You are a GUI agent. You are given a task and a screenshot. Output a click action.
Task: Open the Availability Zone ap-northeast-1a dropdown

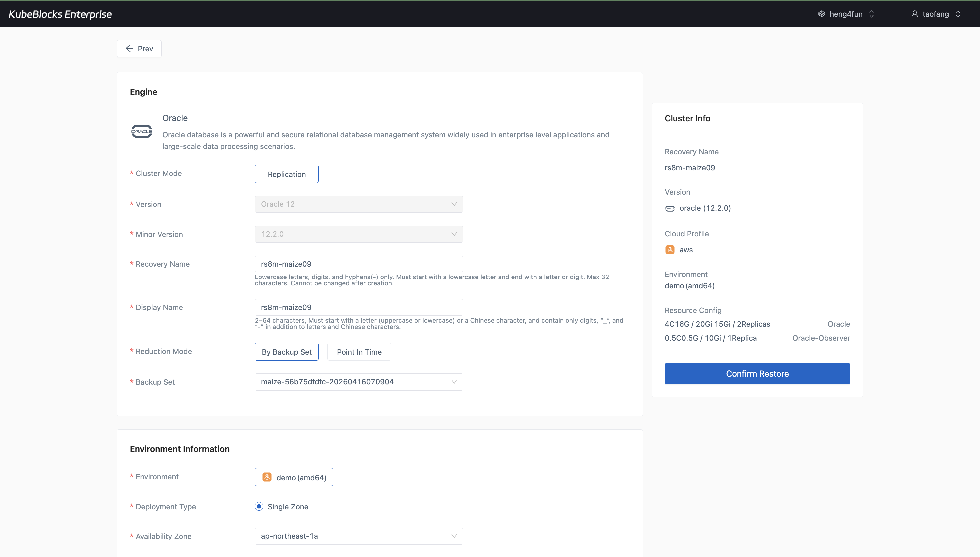coord(359,536)
